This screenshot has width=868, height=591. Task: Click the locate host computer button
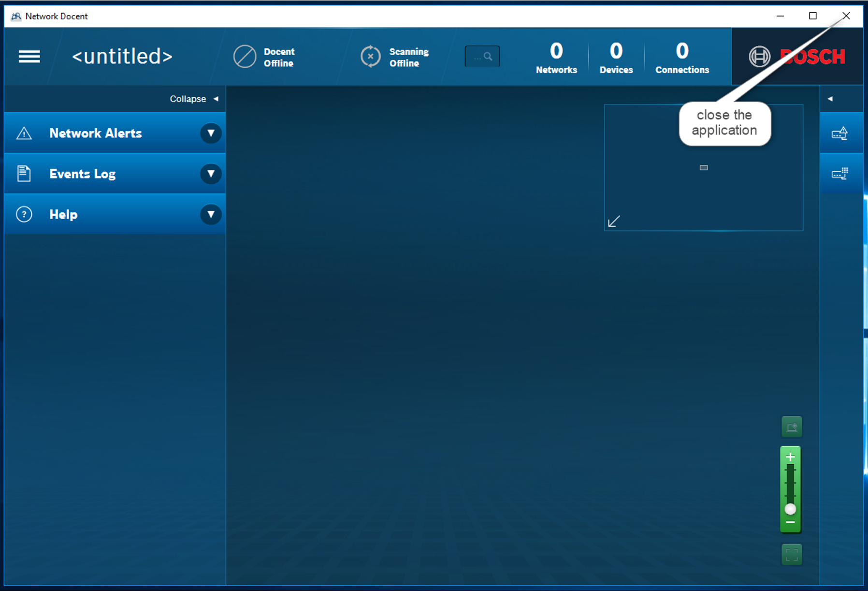pos(791,427)
